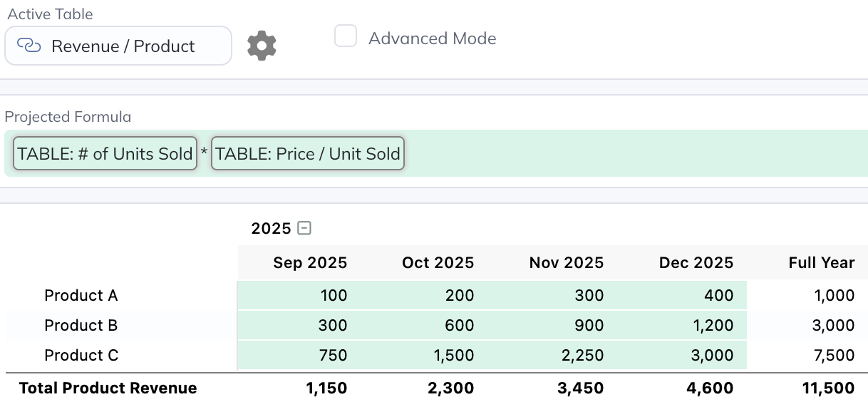Select the Dec 2025 column header
This screenshot has width=868, height=402.
pyautogui.click(x=696, y=263)
